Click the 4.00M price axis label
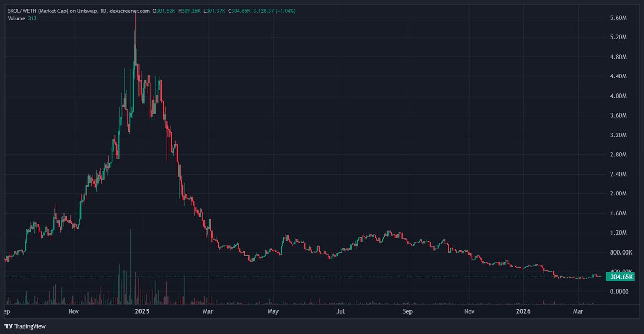Screen dimensions: 644x334 619,96
